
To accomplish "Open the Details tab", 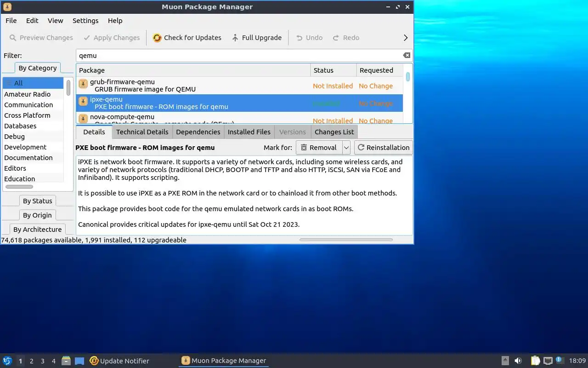I will [x=94, y=132].
